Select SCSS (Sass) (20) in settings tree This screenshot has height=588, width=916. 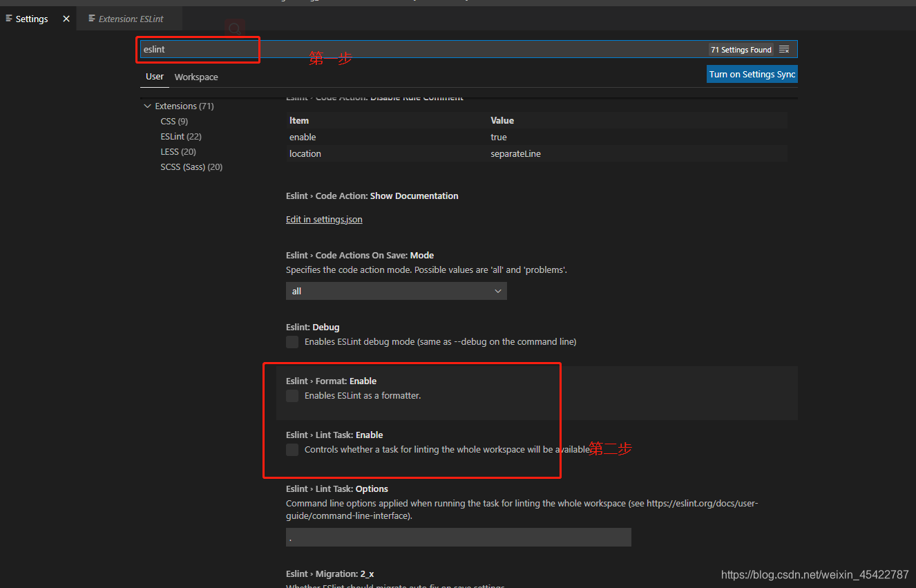pos(191,167)
